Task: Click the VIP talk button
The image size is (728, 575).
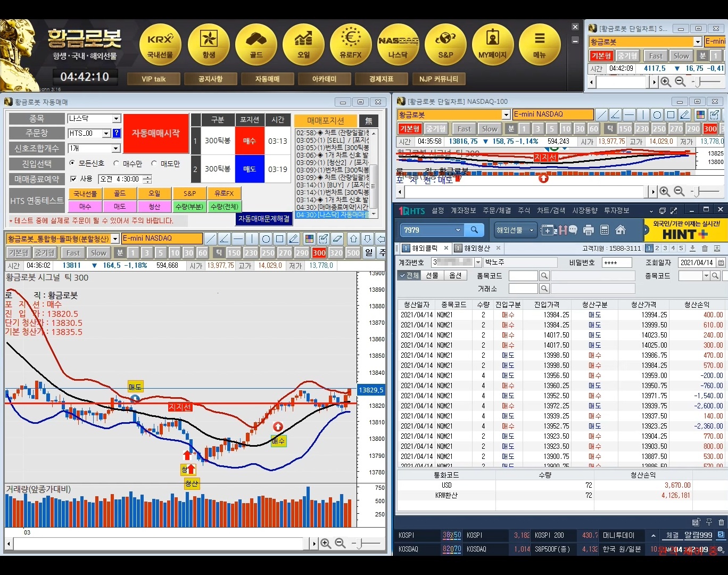Action: tap(153, 79)
